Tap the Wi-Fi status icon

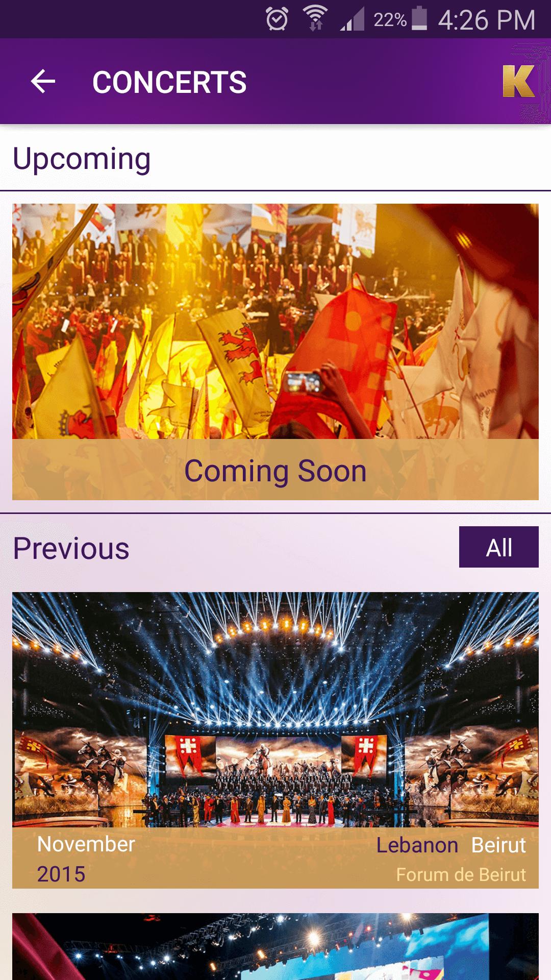pyautogui.click(x=315, y=18)
